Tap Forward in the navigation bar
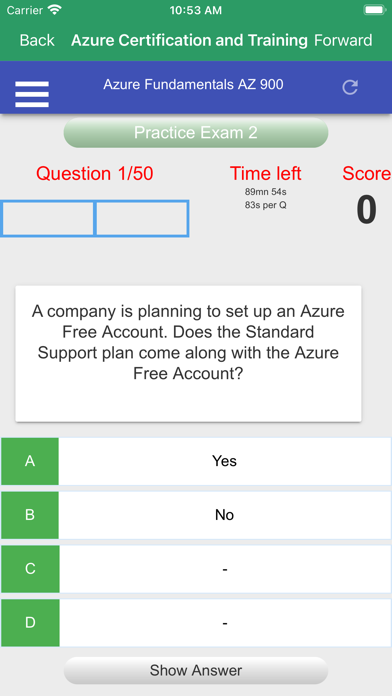Image resolution: width=392 pixels, height=696 pixels. [x=343, y=40]
